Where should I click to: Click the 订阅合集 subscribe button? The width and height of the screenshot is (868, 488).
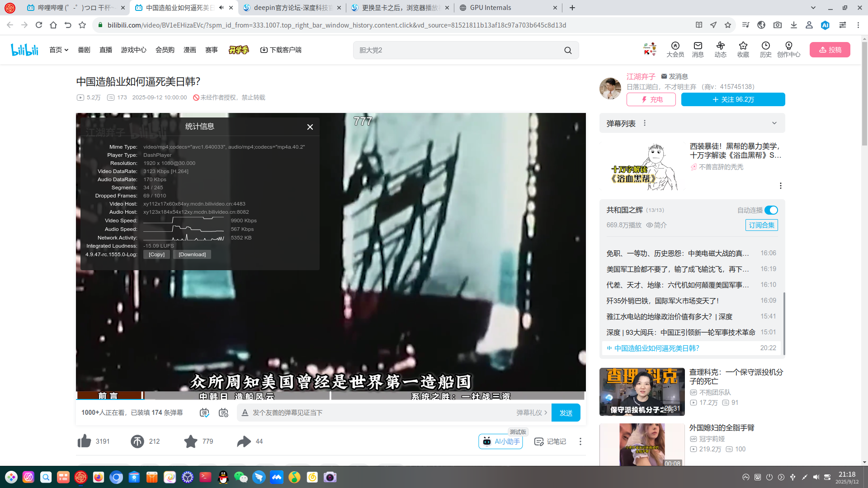[762, 225]
